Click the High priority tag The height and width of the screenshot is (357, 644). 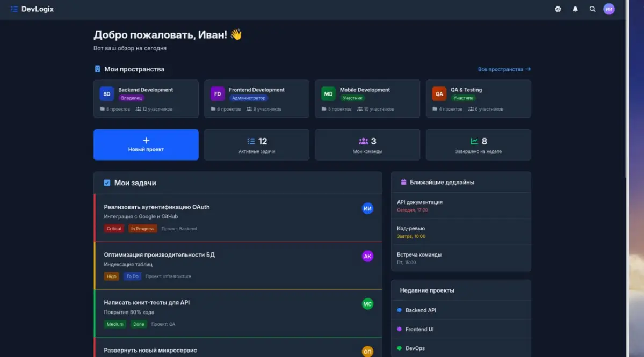(x=111, y=276)
